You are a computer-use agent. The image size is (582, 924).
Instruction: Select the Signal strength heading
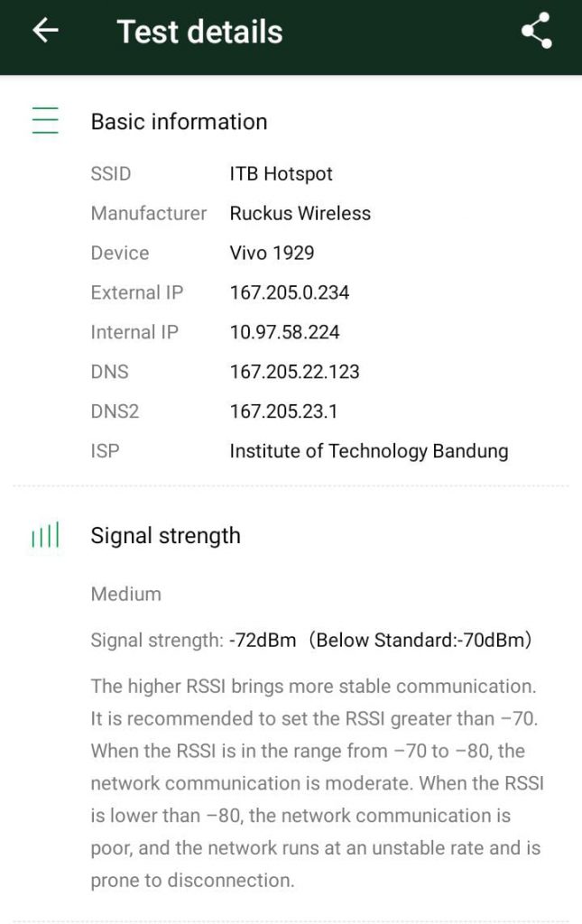tap(165, 535)
